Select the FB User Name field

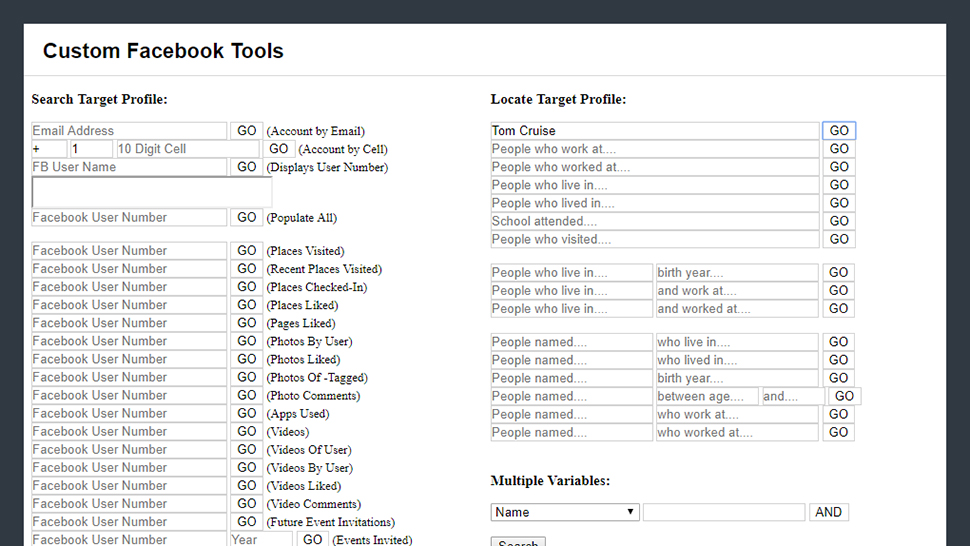[x=129, y=167]
